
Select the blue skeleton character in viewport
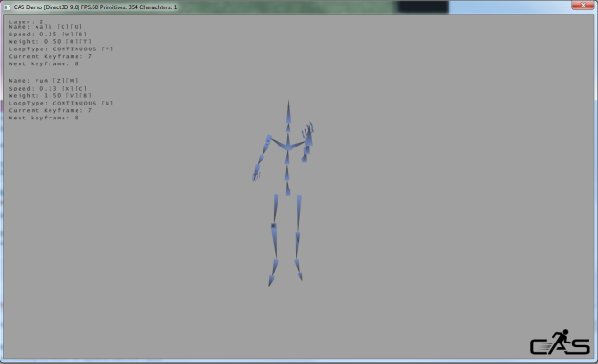click(284, 193)
